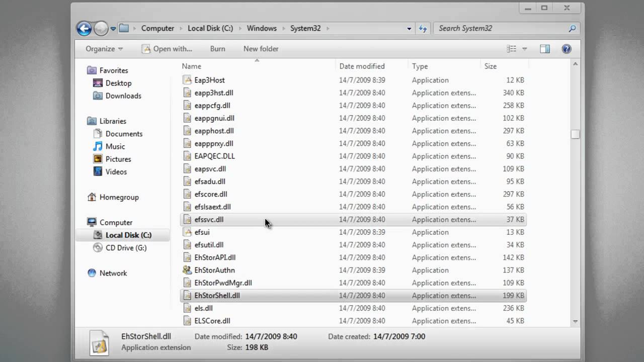Screen dimensions: 644x362
Task: Sort by the Name column header
Action: 192,66
